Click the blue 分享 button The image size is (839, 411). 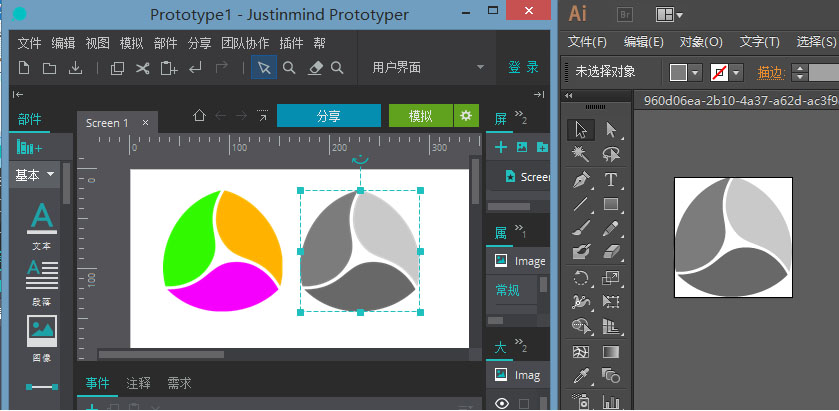pyautogui.click(x=329, y=116)
